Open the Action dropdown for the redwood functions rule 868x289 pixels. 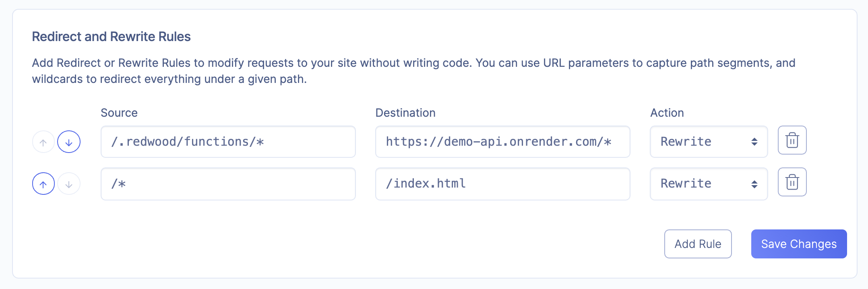708,142
